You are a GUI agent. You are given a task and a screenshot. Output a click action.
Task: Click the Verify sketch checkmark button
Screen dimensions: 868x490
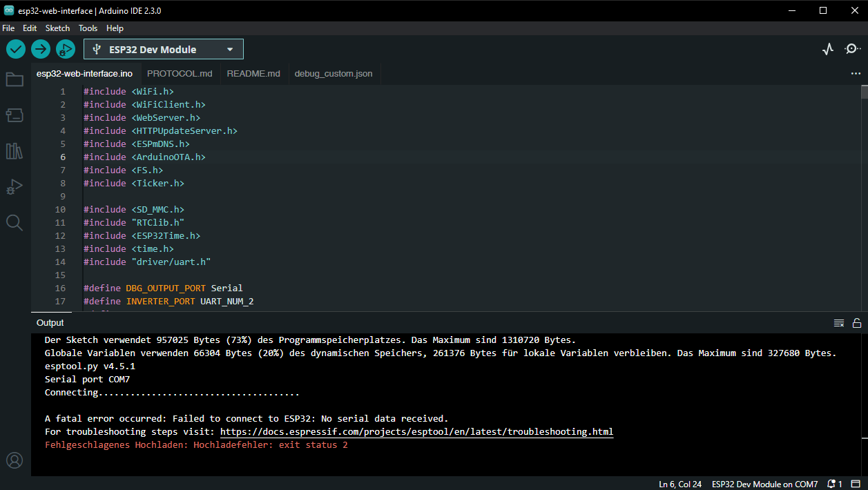[16, 49]
